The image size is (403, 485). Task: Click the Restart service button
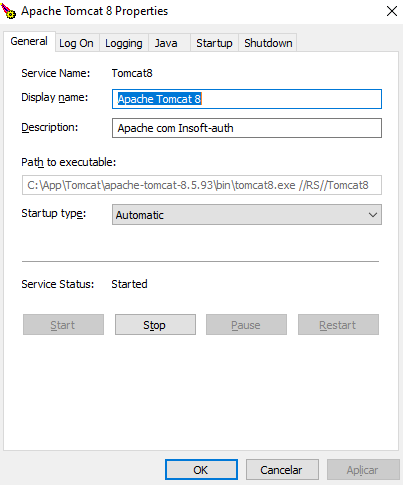tap(338, 325)
